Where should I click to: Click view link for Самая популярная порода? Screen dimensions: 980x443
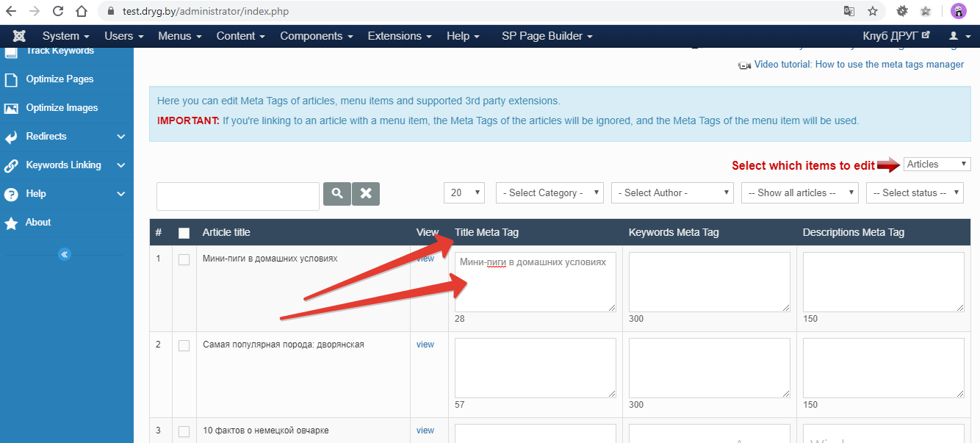(x=425, y=345)
